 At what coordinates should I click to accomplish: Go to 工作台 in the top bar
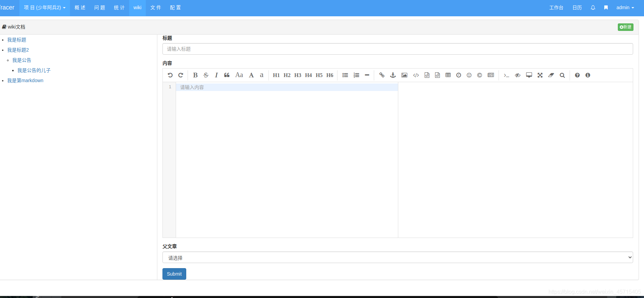(x=556, y=8)
